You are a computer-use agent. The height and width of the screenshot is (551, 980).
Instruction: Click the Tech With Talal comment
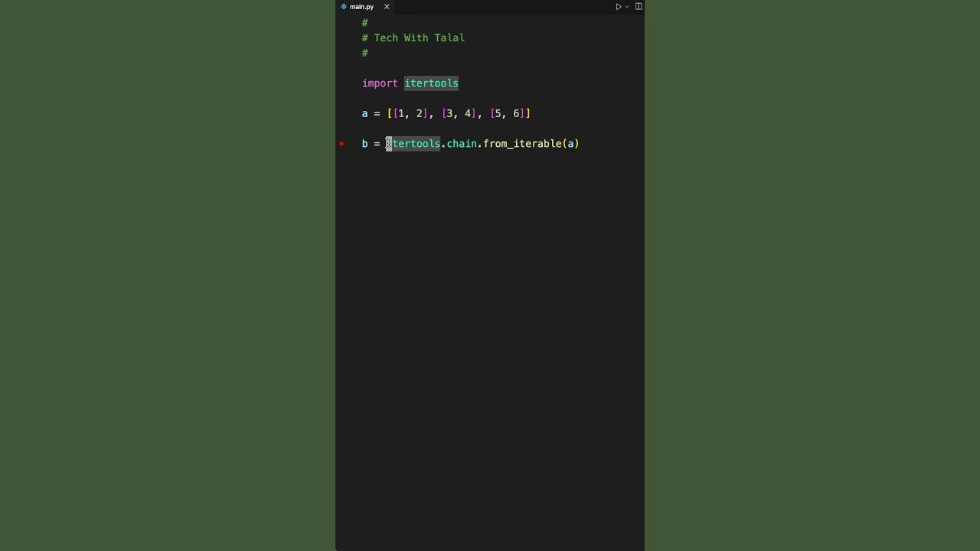coord(419,37)
